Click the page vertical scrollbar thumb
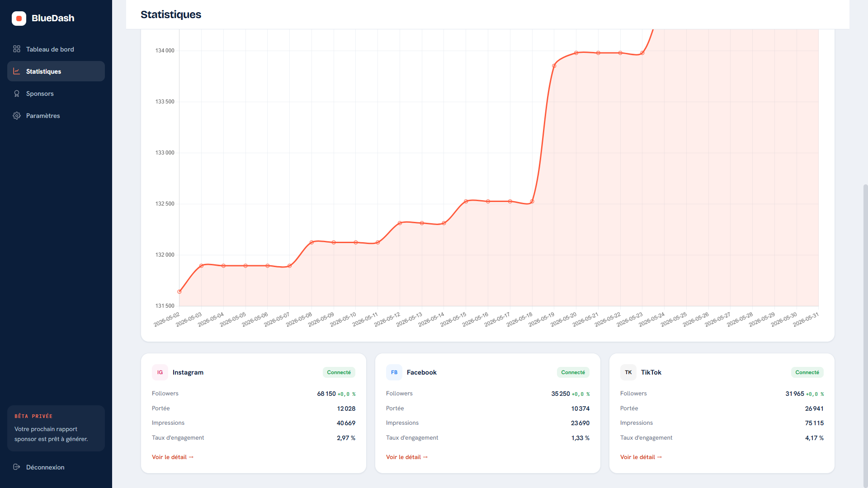The width and height of the screenshot is (868, 488). (x=865, y=334)
